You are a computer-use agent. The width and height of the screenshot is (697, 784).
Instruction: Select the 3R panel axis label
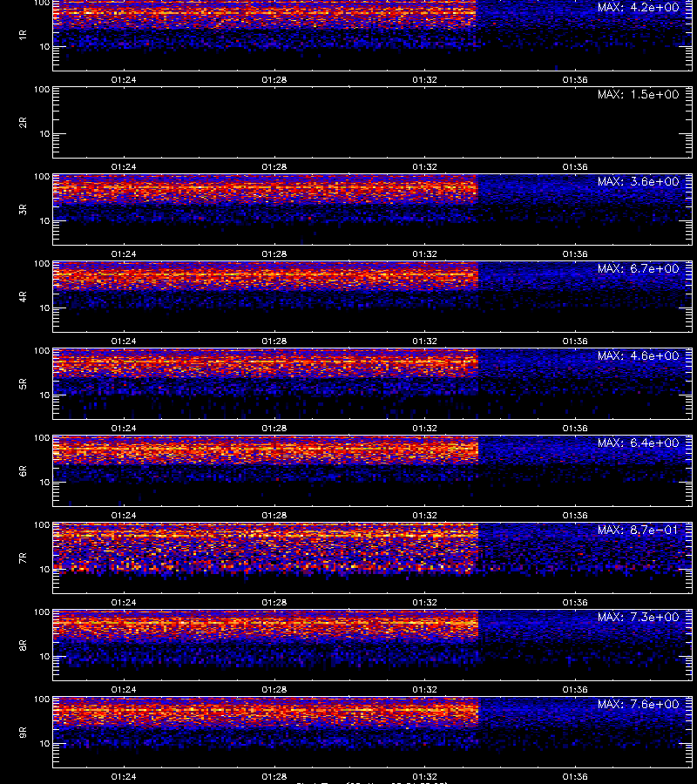click(x=23, y=209)
